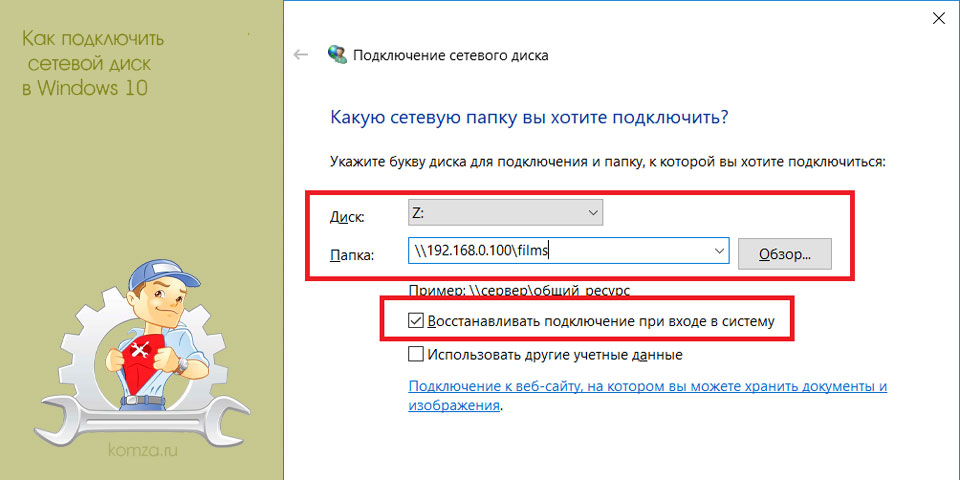Enable Использовать другие учетные данные checkbox
Image resolution: width=960 pixels, height=480 pixels.
click(416, 354)
